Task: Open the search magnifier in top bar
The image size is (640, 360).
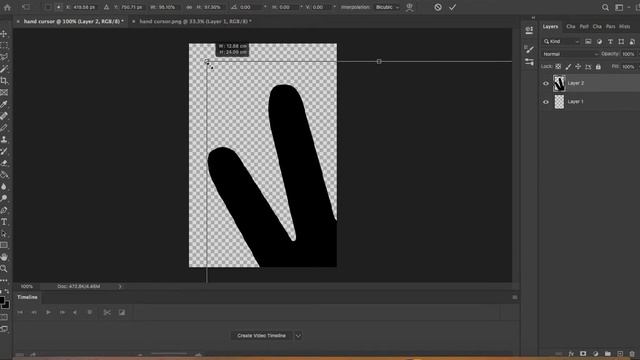Action: pos(605,7)
